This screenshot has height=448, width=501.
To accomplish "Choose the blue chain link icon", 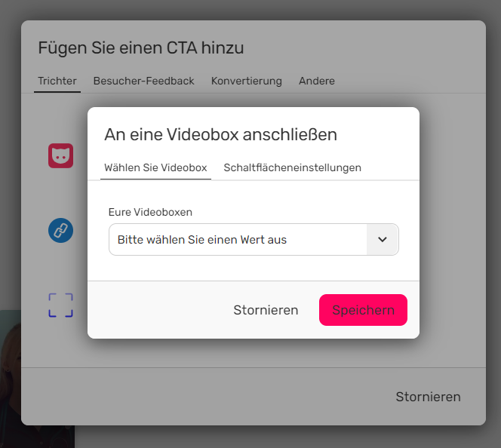I will point(60,230).
